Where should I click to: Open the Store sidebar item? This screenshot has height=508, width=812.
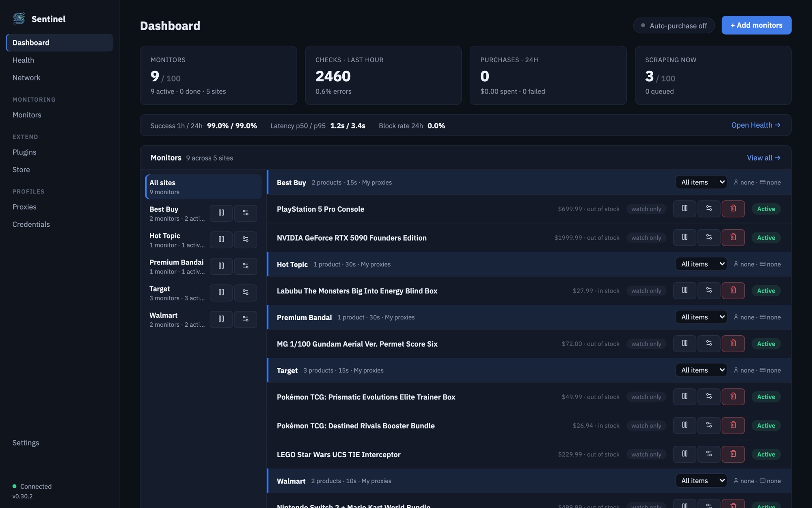pyautogui.click(x=60, y=169)
